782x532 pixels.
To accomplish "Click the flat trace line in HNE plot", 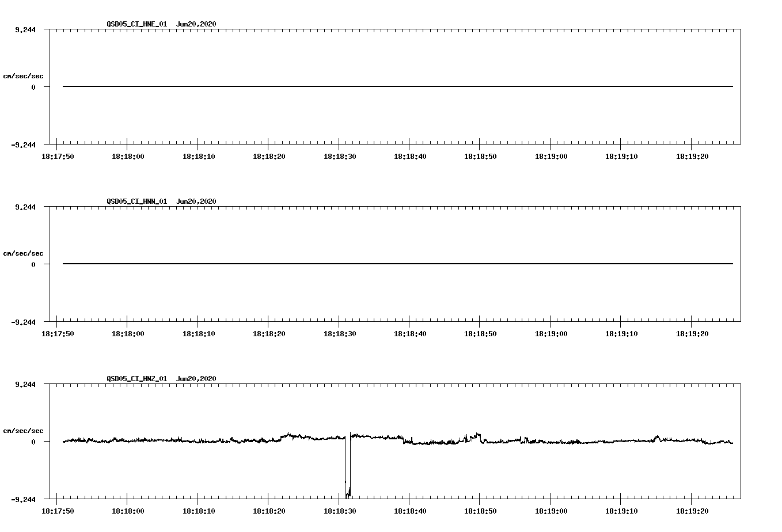I will (398, 86).
